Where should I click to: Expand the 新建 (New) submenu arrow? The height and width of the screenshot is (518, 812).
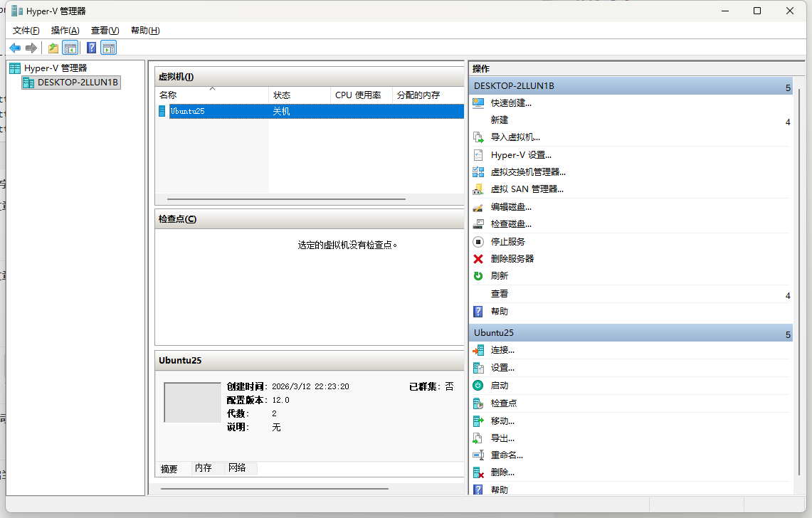(x=787, y=122)
